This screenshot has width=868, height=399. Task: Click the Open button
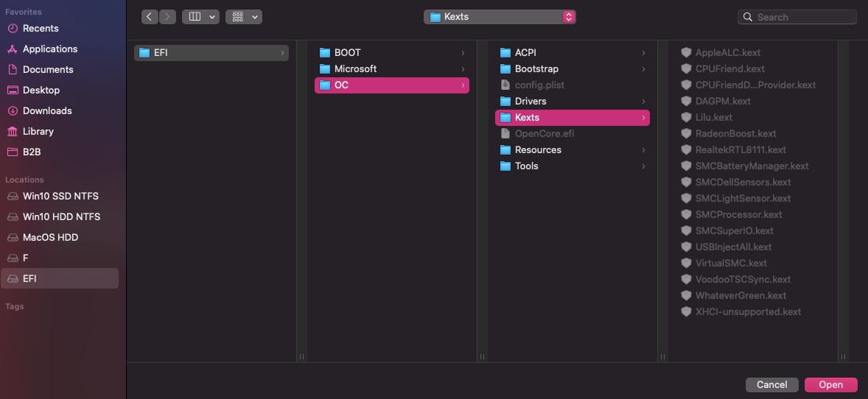point(831,384)
